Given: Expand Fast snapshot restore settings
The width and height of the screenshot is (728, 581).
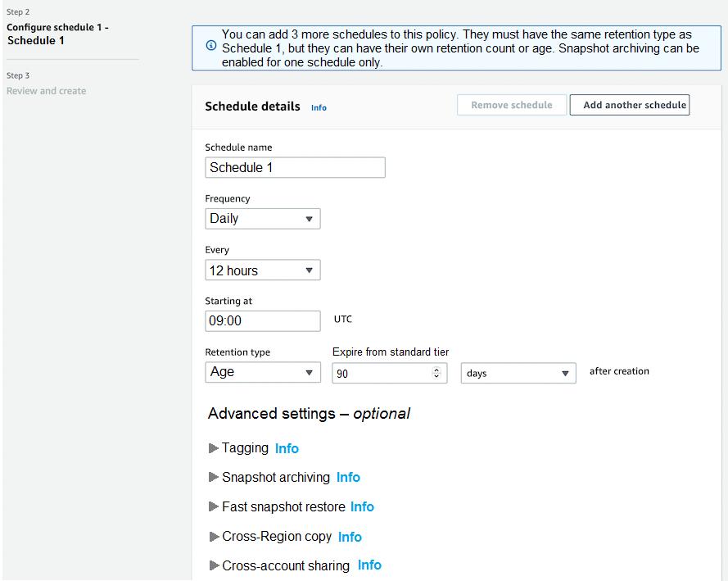Looking at the screenshot, I should pyautogui.click(x=214, y=507).
